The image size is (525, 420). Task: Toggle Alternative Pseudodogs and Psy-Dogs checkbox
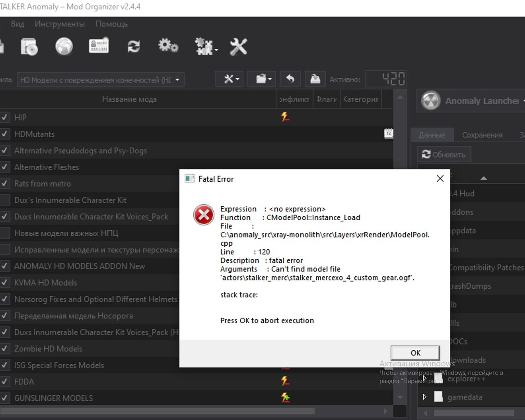pyautogui.click(x=5, y=151)
